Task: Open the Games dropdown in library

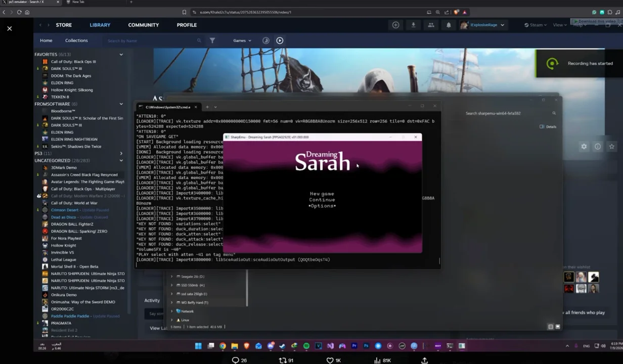Action: coord(242,40)
